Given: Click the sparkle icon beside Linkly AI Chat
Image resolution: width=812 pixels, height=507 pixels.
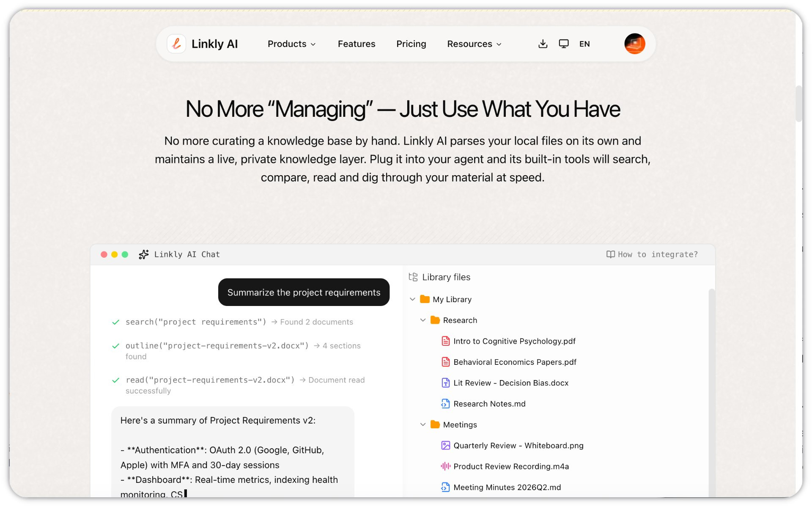Looking at the screenshot, I should tap(144, 254).
